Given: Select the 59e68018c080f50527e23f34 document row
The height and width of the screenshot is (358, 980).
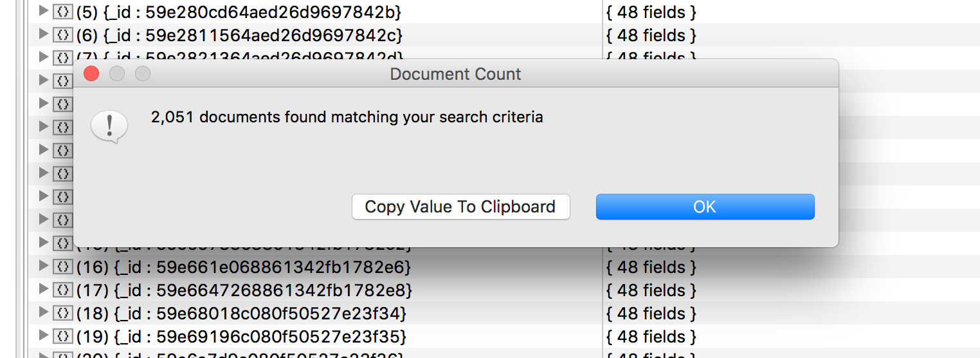Looking at the screenshot, I should click(315, 313).
